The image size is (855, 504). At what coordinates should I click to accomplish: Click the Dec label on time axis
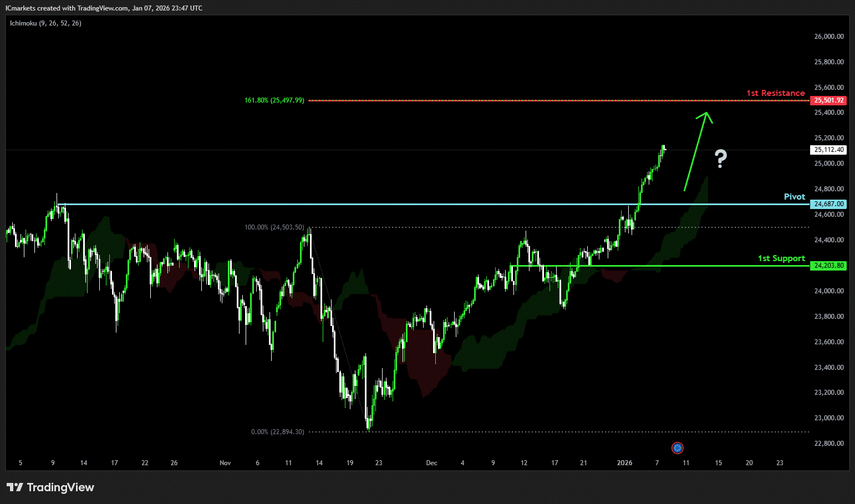pos(431,463)
